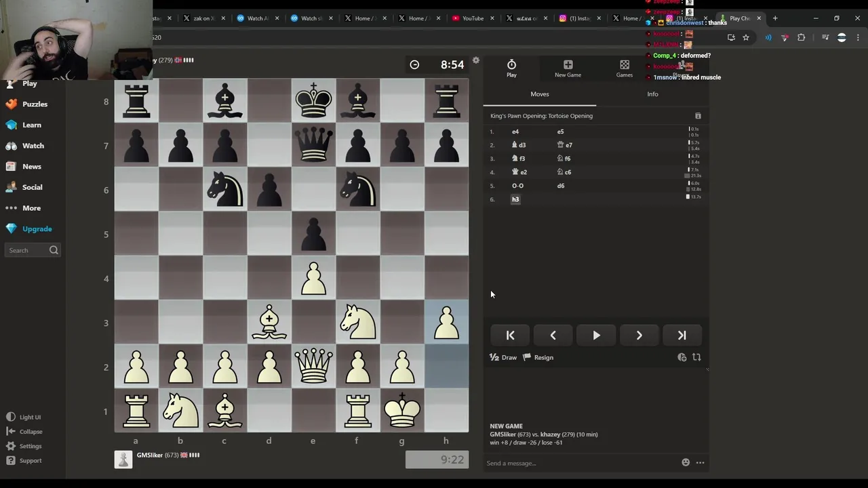Open GMSliker player profile name
This screenshot has width=868, height=488.
point(150,455)
